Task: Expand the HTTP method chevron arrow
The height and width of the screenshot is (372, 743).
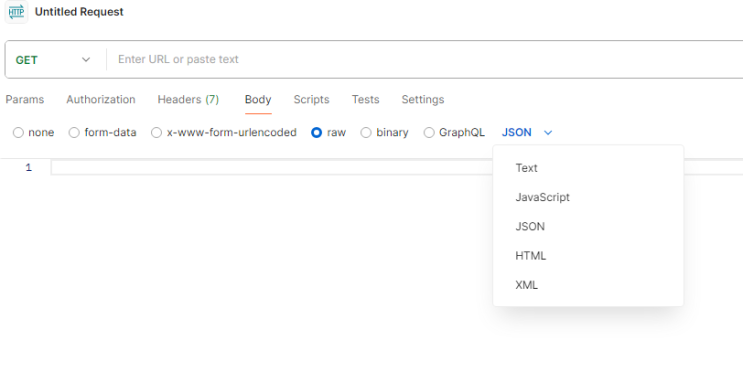Action: coord(86,60)
